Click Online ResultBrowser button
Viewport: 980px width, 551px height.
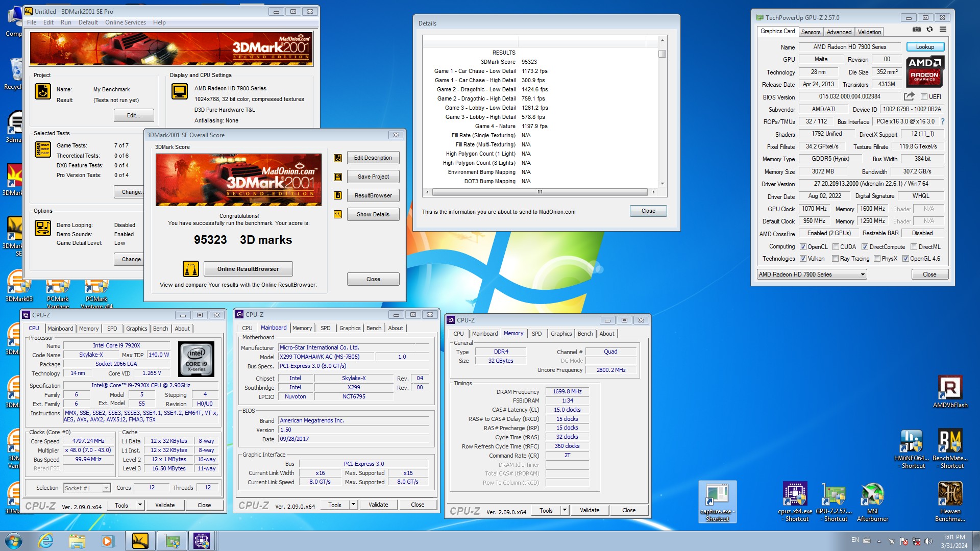[248, 269]
